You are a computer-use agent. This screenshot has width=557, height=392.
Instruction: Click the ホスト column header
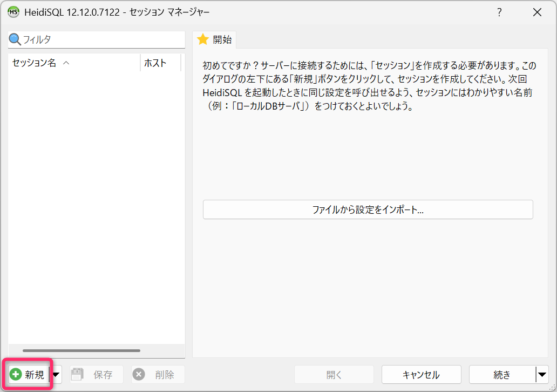(x=155, y=63)
